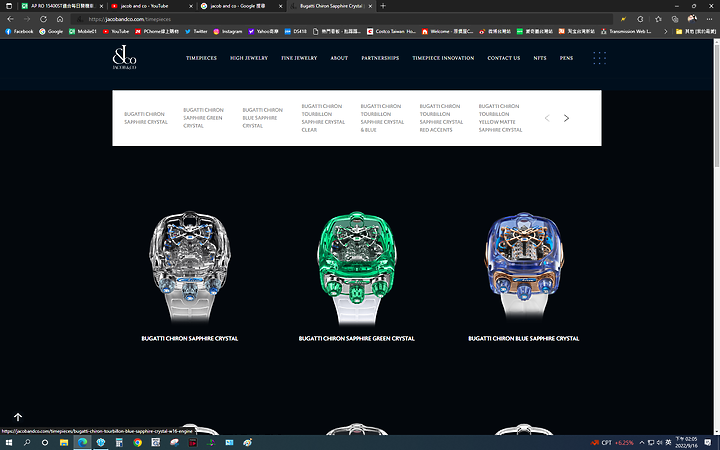Expand bookmarks overflow chevron
Screen dimensions: 720x450
pos(665,31)
